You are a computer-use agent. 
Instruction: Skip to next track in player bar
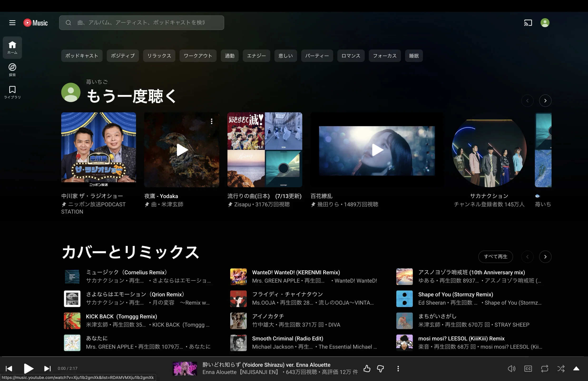pyautogui.click(x=47, y=369)
